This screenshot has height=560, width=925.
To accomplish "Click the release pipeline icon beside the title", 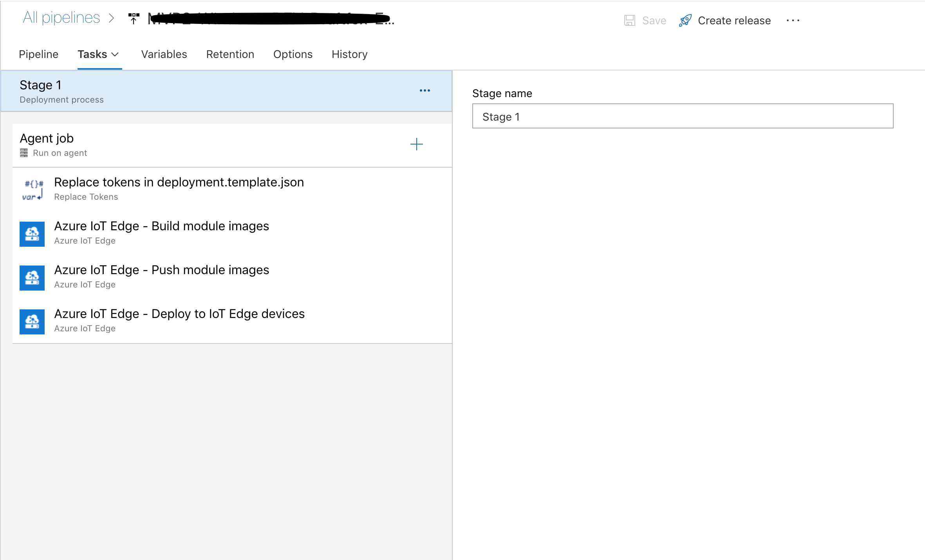I will coord(133,18).
